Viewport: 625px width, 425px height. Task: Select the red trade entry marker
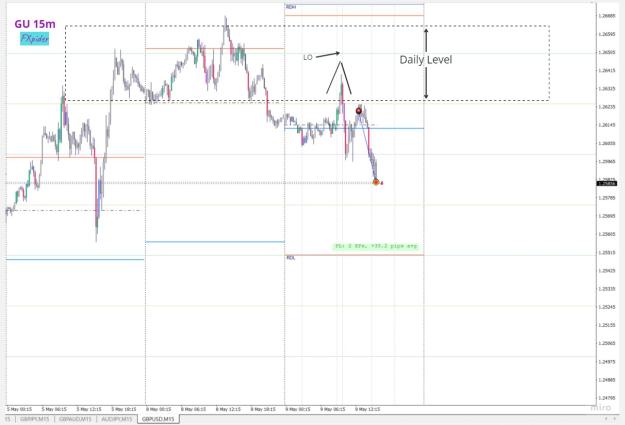point(359,111)
